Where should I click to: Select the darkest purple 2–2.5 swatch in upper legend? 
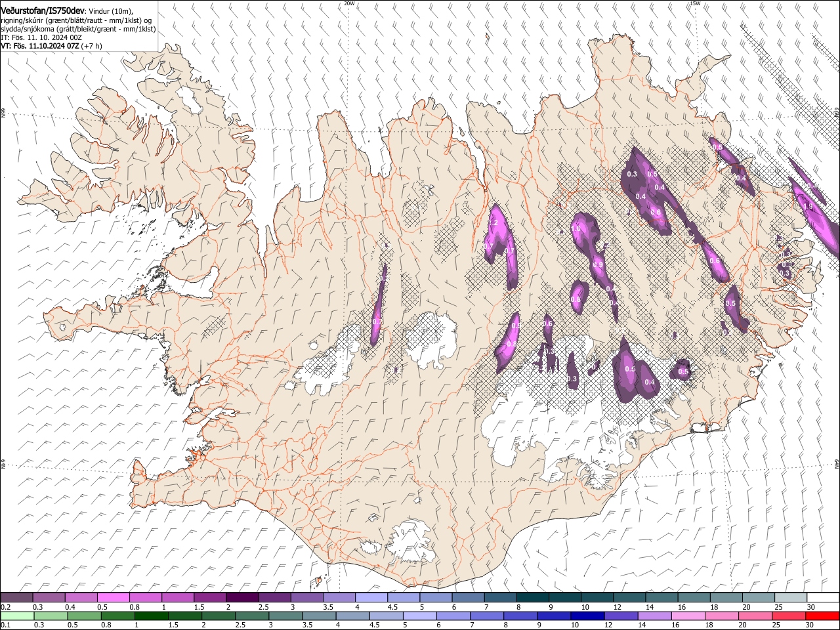coord(241,598)
